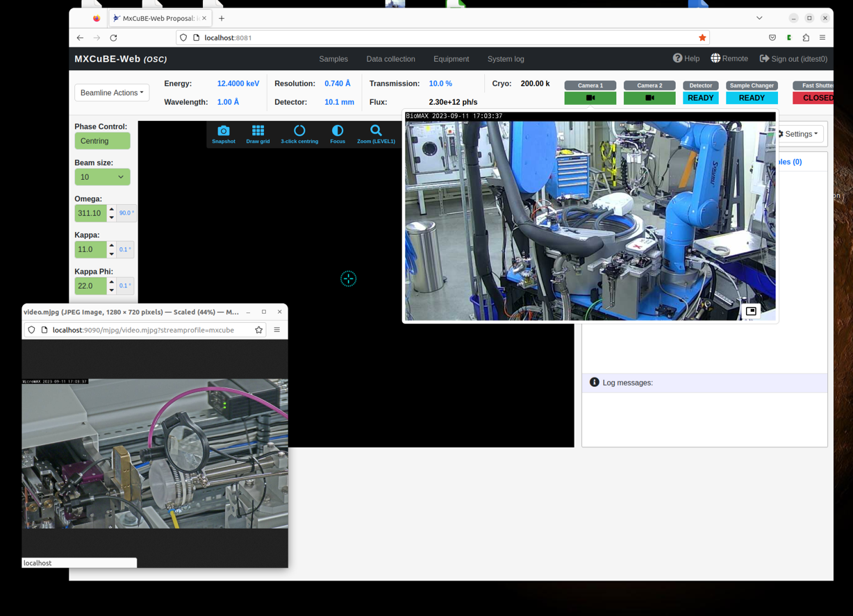This screenshot has height=616, width=853.
Task: Click the Sample Changer READY status
Action: [x=752, y=98]
